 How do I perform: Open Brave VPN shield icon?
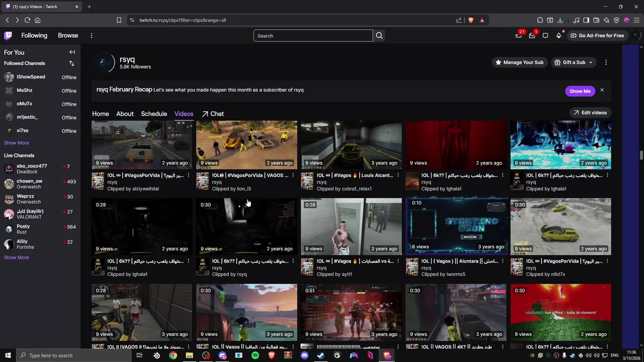pyautogui.click(x=616, y=20)
